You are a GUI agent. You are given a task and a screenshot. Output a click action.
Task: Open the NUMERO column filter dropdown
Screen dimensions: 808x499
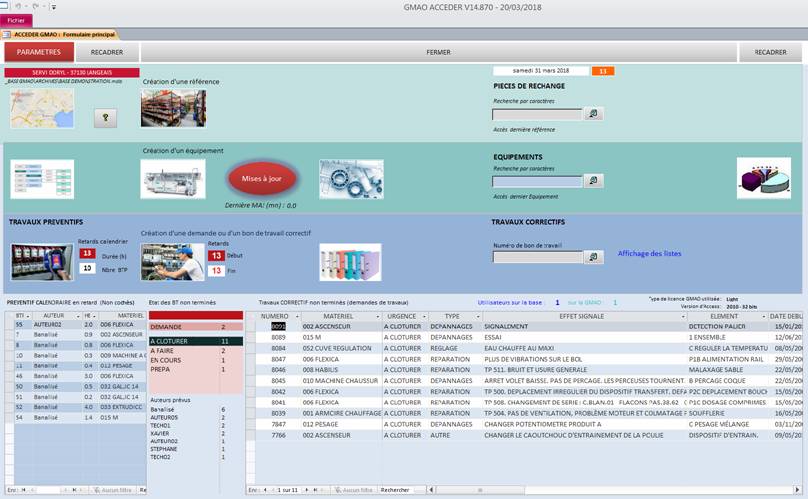[297, 316]
